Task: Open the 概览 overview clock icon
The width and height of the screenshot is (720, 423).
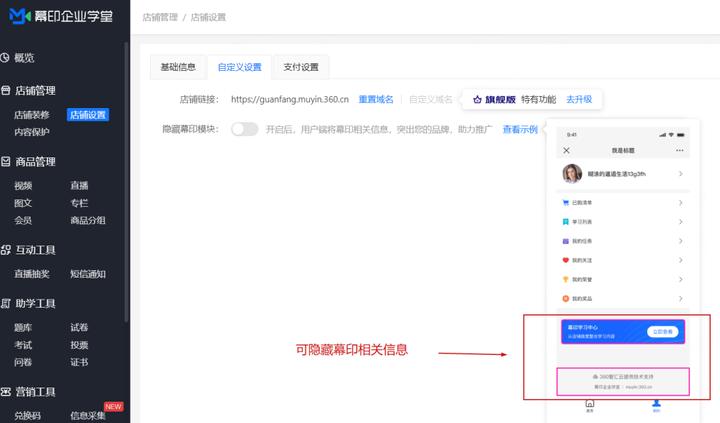Action: [5, 58]
